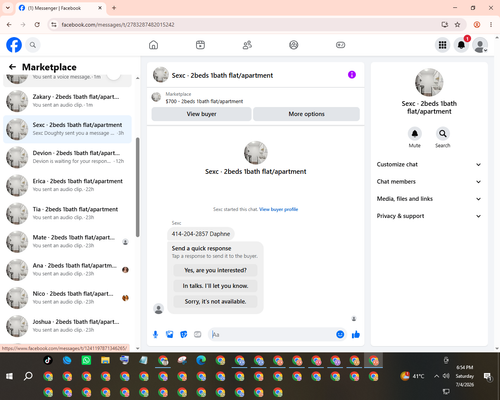The image size is (500, 400).
Task: Open the Chrome three-dot menu
Action: pos(491,25)
